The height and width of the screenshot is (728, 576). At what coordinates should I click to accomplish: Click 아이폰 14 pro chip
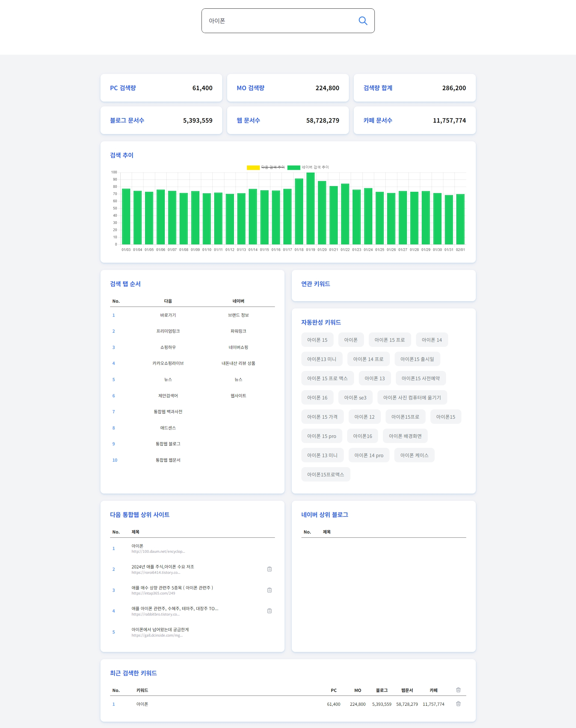(369, 455)
